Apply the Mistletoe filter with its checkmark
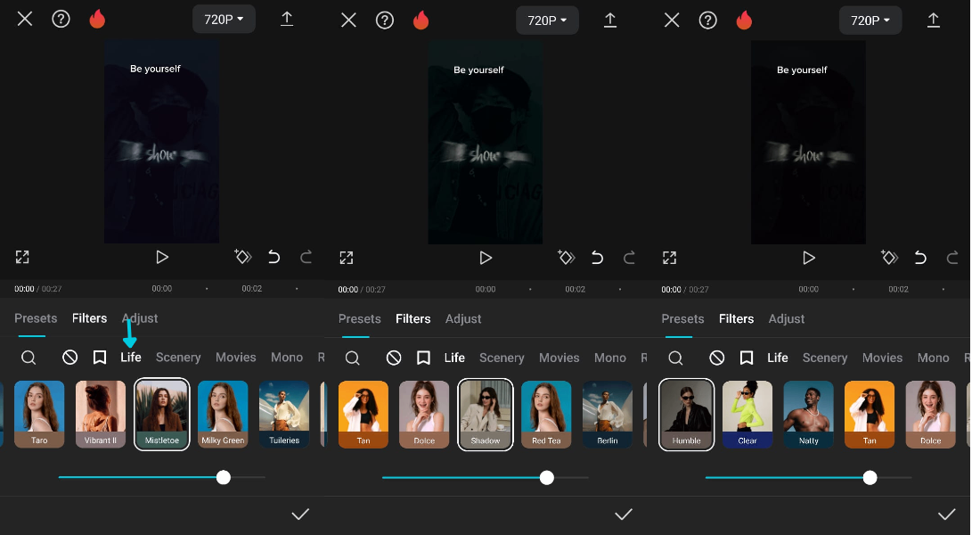980x535 pixels. click(300, 514)
